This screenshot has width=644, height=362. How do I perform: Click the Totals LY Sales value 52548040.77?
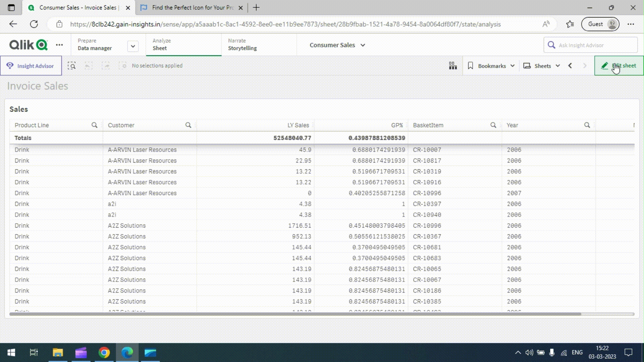(292, 138)
